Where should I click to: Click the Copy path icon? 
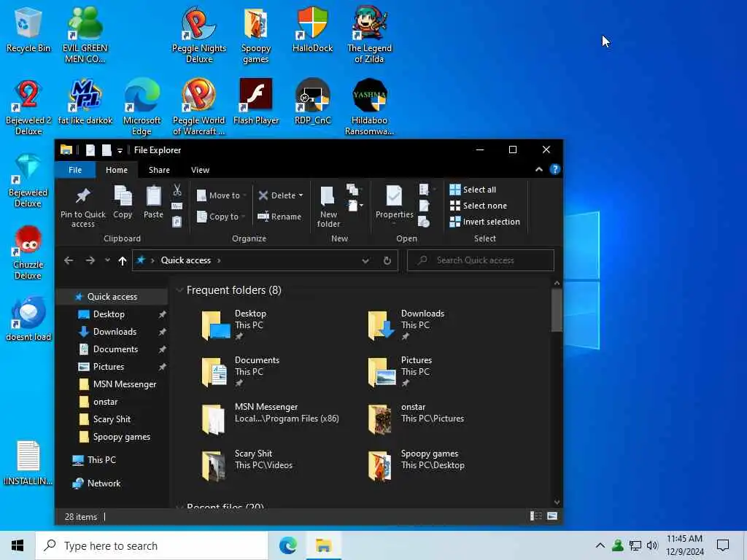tap(177, 206)
